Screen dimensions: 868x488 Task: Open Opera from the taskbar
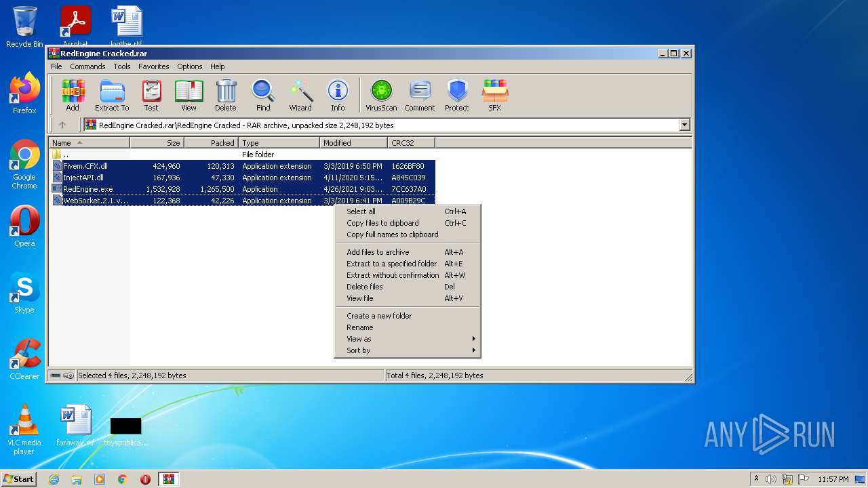[145, 479]
